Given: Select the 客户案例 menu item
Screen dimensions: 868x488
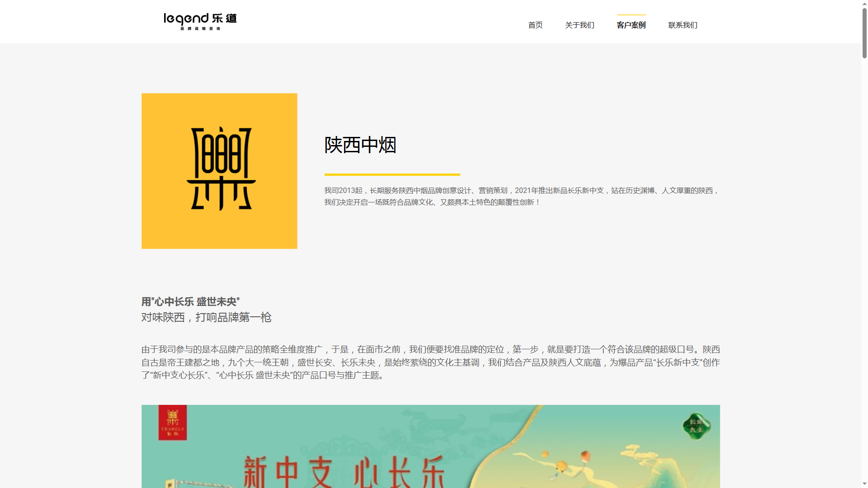Looking at the screenshot, I should (631, 25).
